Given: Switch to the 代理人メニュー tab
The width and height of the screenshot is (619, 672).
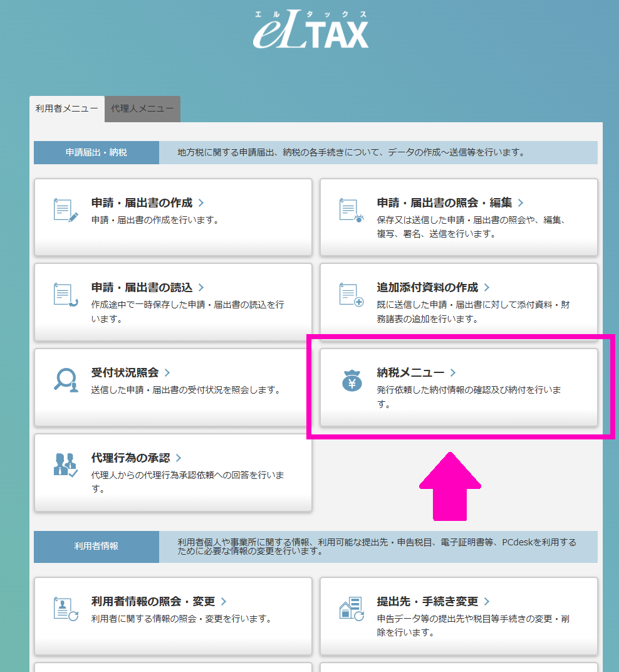Looking at the screenshot, I should [142, 108].
